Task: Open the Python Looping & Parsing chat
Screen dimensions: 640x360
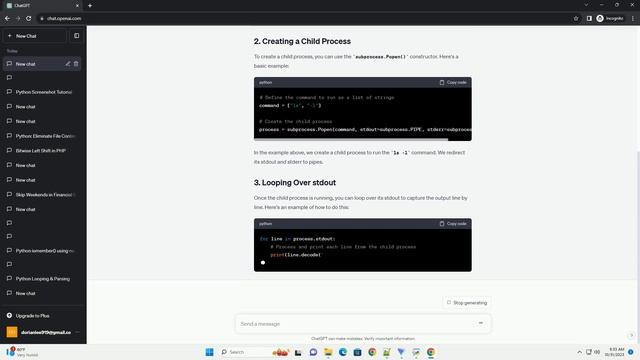Action: [x=43, y=279]
